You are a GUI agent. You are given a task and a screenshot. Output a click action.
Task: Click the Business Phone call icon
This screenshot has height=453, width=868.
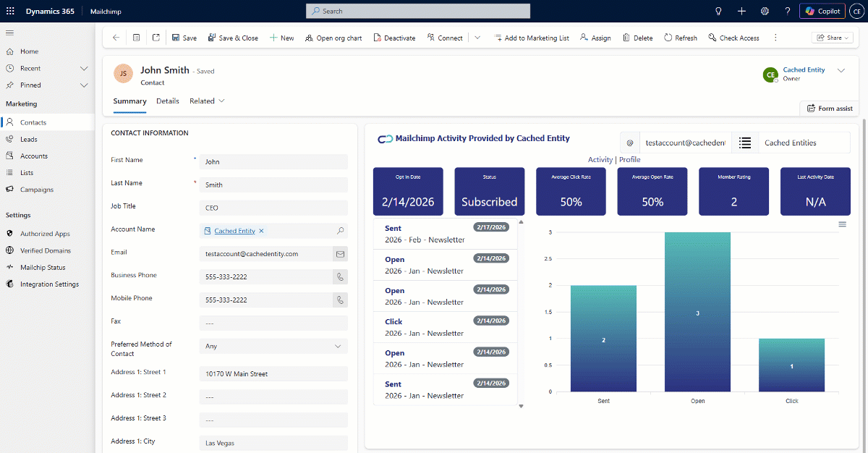pyautogui.click(x=339, y=276)
